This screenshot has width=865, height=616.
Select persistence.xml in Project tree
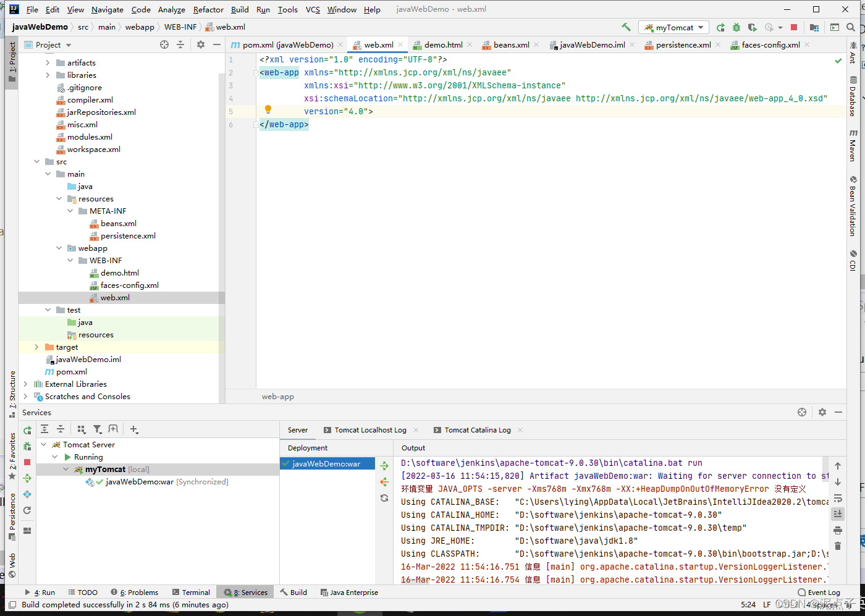tap(128, 236)
